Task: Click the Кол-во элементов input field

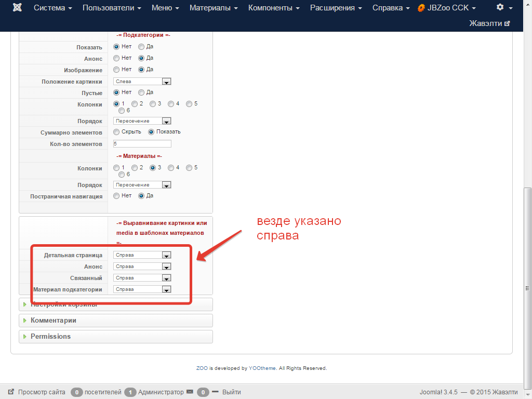Action: coord(142,144)
